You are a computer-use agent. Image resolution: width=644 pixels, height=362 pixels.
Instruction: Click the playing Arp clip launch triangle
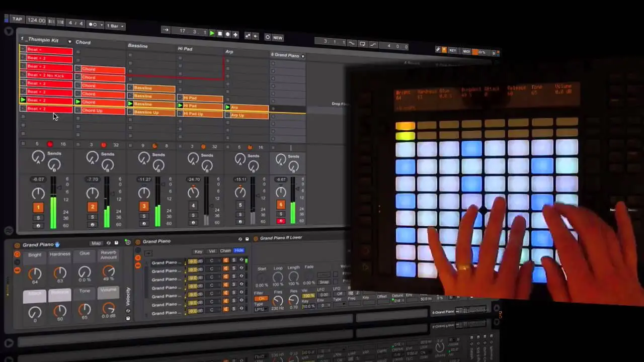click(x=228, y=107)
